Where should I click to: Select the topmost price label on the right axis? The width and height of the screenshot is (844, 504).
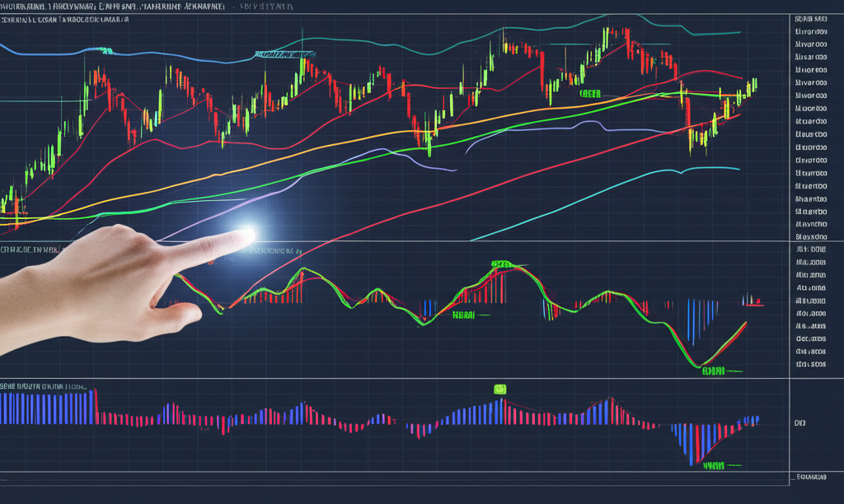tap(810, 18)
